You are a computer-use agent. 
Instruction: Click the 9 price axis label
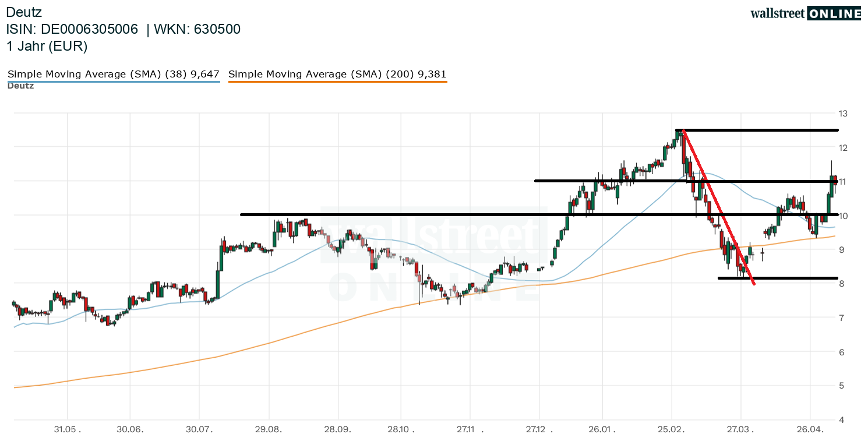[x=841, y=250]
